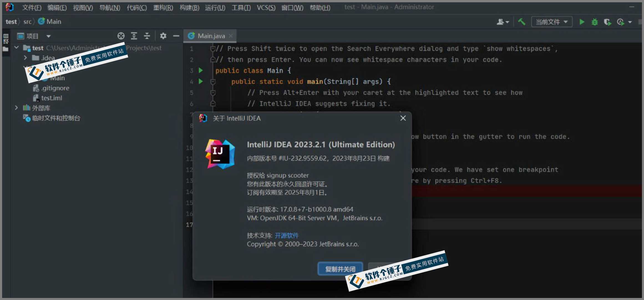644x300 pixels.
Task: Open the 重构(R) menu
Action: [x=163, y=7]
